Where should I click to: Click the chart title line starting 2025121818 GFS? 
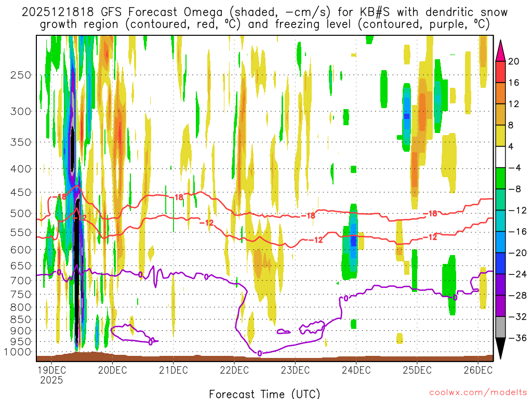[x=264, y=12]
